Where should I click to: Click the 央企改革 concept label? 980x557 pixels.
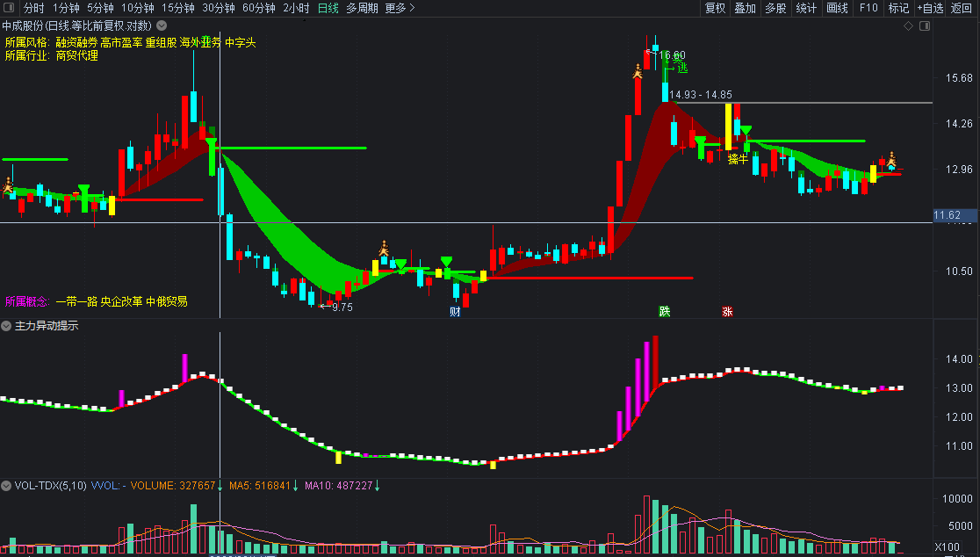click(x=122, y=301)
